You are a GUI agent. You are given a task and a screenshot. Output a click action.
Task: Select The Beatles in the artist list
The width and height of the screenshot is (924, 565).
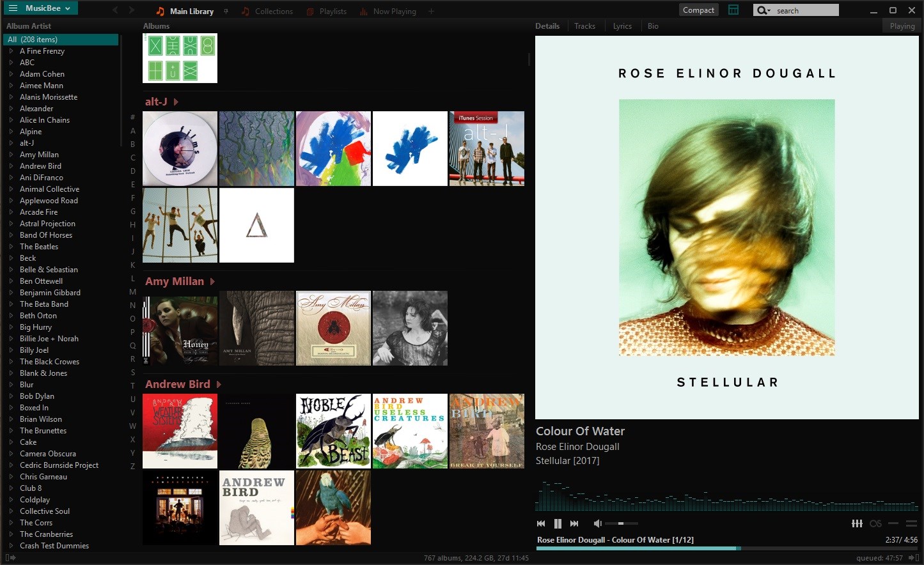click(x=38, y=246)
